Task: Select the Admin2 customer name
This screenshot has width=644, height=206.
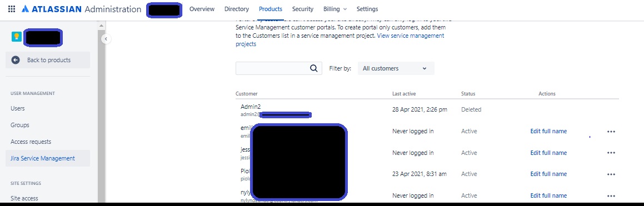Action: (x=251, y=107)
